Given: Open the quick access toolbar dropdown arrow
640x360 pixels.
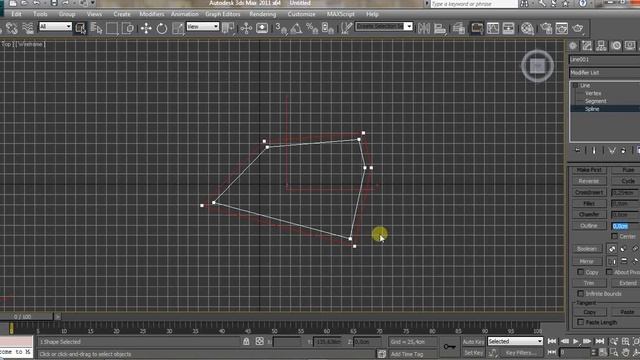Looking at the screenshot, I should pos(93,3).
